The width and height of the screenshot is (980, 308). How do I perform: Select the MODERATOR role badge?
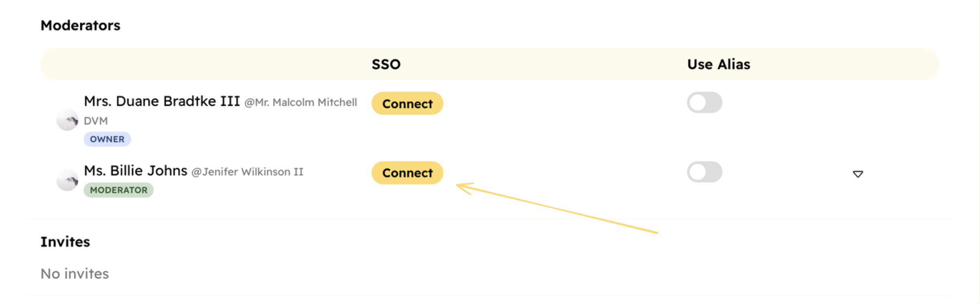click(118, 190)
